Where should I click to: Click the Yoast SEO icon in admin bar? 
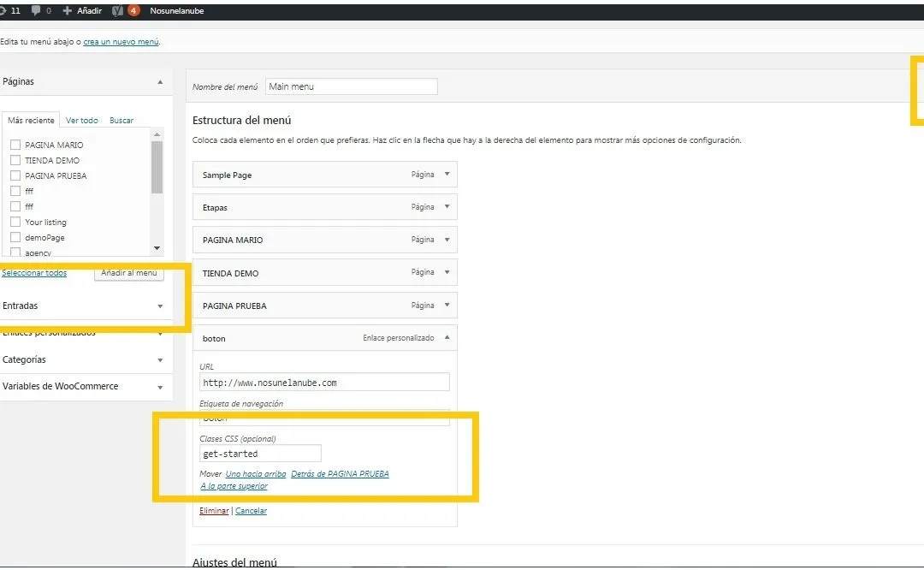pyautogui.click(x=117, y=11)
